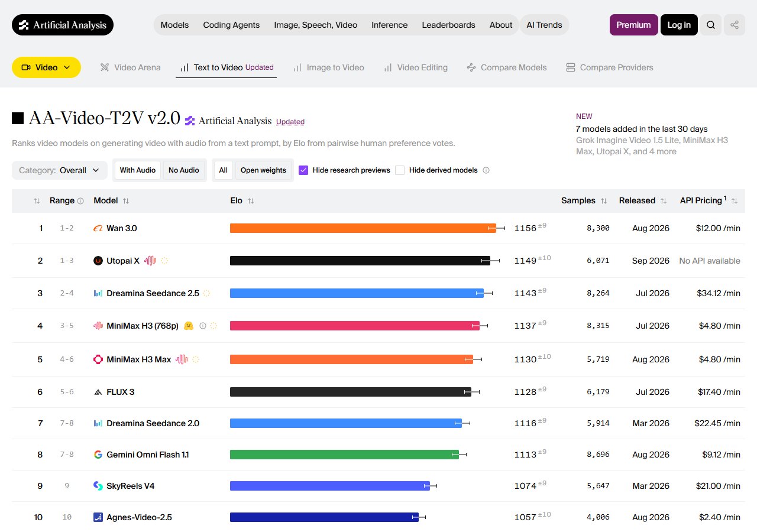Click the Google logo beside Gemini Omni Flash 1.1
Viewport: 757px width, 532px height.
coord(98,455)
